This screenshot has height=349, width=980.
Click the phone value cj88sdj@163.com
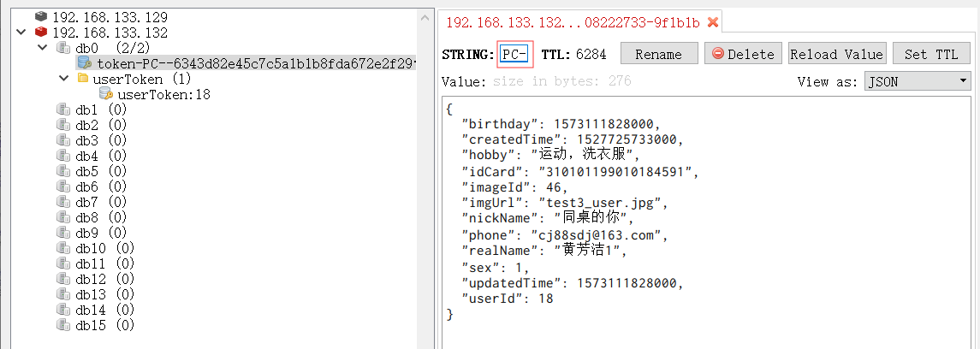[x=600, y=234]
